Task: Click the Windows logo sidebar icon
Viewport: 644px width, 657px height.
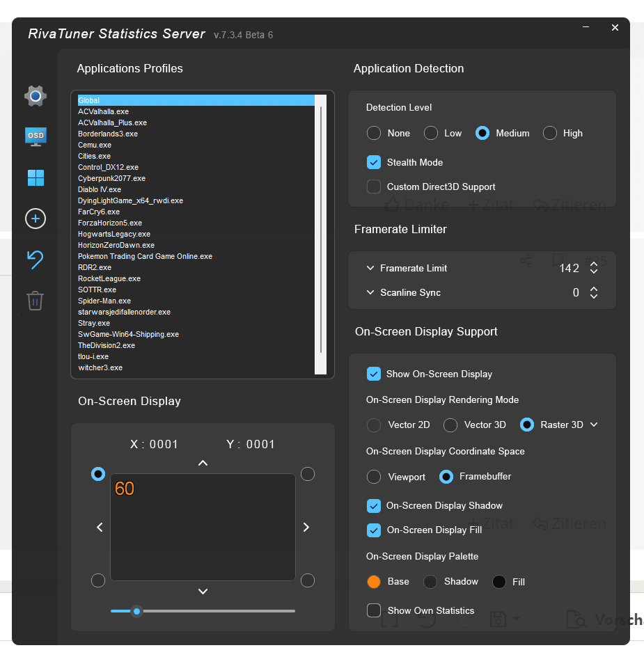Action: coord(36,178)
